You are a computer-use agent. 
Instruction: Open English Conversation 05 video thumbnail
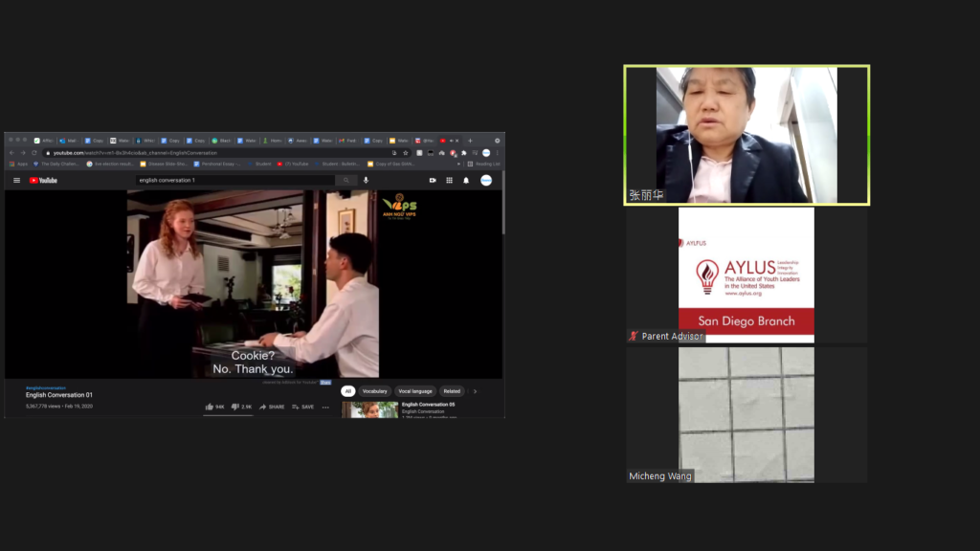pyautogui.click(x=370, y=409)
